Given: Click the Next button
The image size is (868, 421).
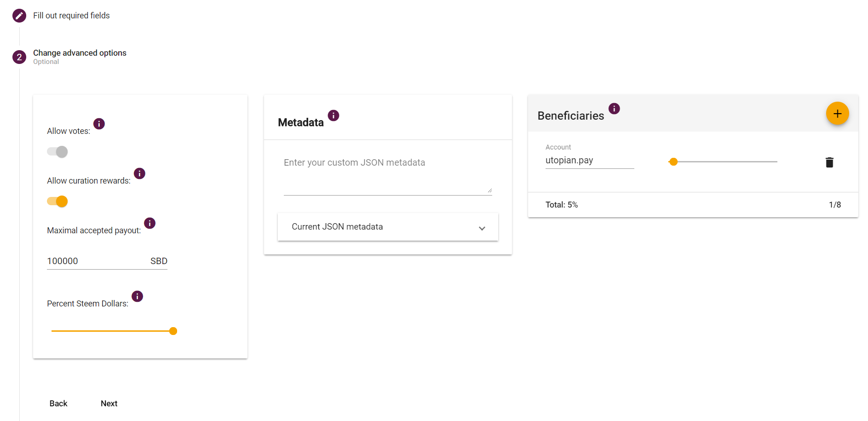Looking at the screenshot, I should point(109,404).
